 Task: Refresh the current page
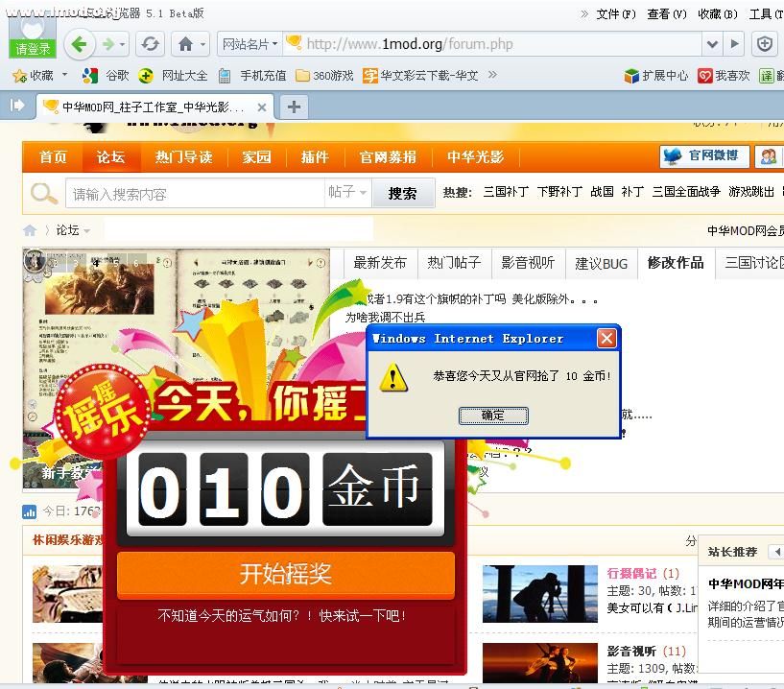[147, 44]
